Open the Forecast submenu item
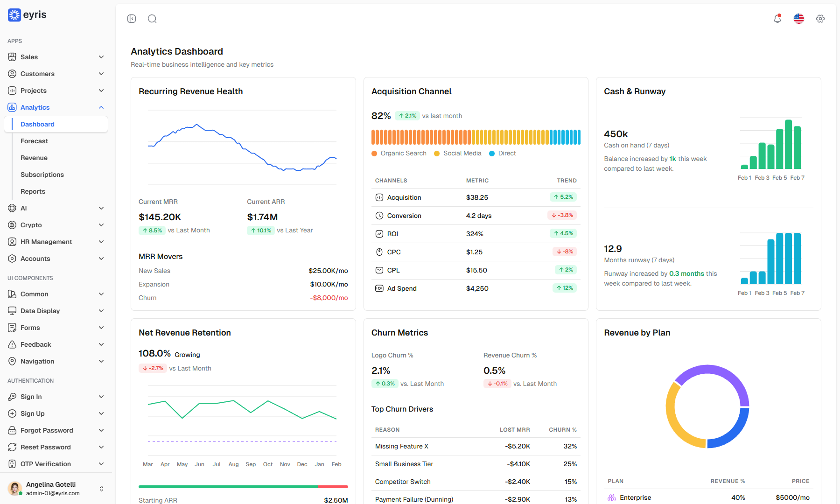 pyautogui.click(x=34, y=141)
